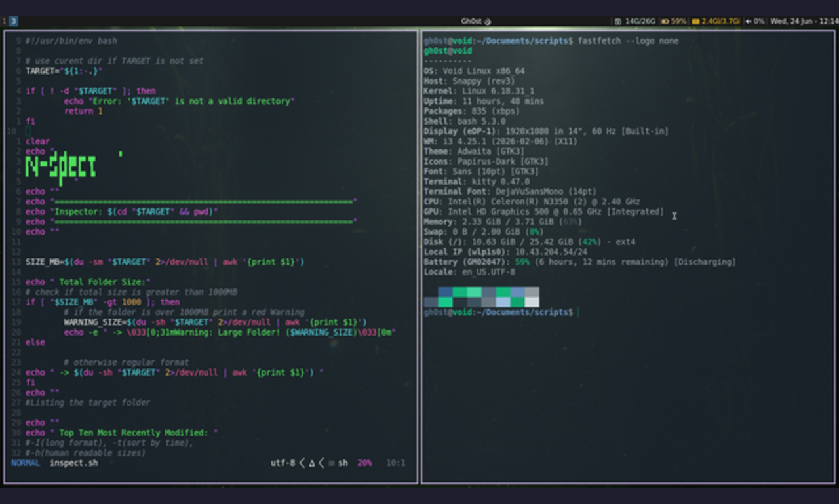Click the 'Top Ten Most Recently Modified' line
839x504 pixels.
coord(121,433)
